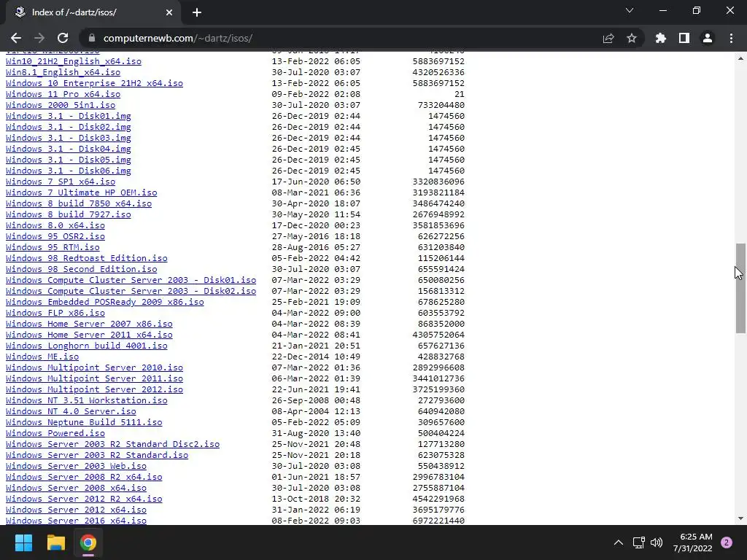Click Windows 2000 5in1.iso link
747x560 pixels.
pos(61,105)
